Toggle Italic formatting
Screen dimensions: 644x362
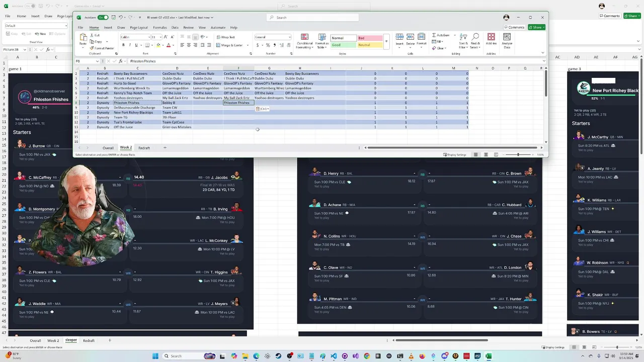click(x=129, y=45)
